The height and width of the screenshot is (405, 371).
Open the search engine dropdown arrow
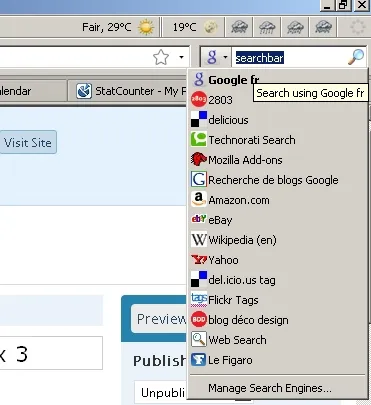[225, 57]
